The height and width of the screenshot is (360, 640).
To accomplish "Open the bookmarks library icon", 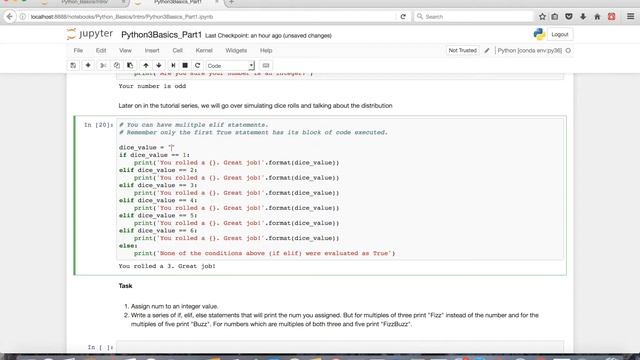I will [x=555, y=17].
